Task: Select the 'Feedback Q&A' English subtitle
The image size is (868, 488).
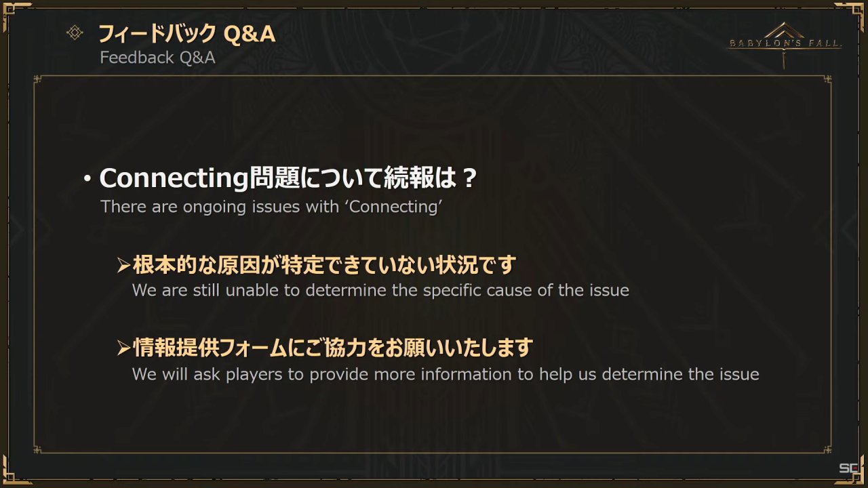Action: tap(157, 58)
